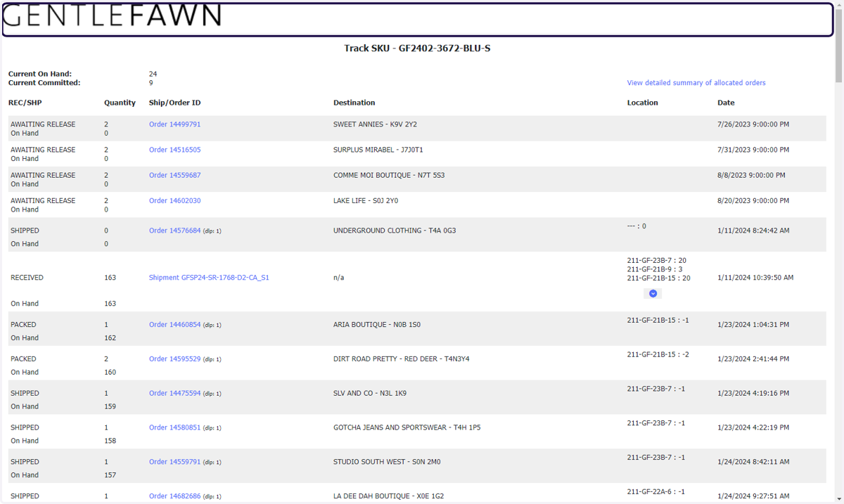Select destination ARIA BOUTIQUE - N0B 1S0
Screen dimensions: 844x504
[377, 325]
